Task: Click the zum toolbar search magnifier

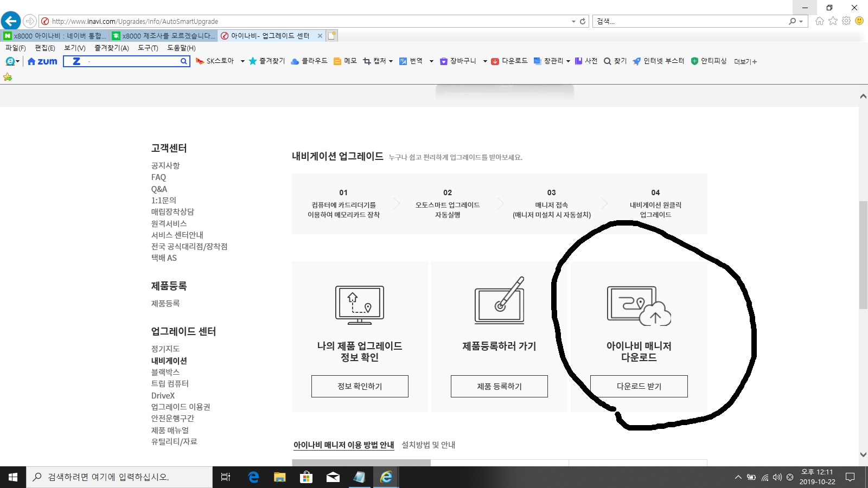Action: [184, 61]
